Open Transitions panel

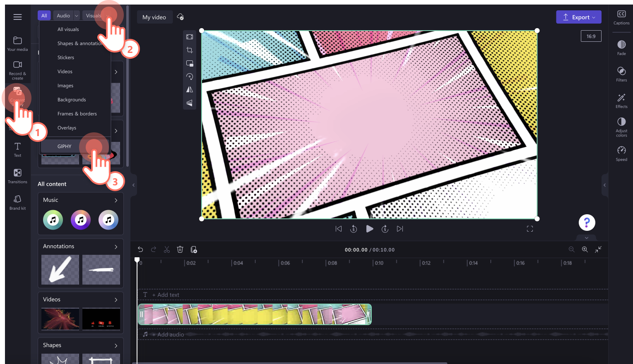pyautogui.click(x=17, y=176)
